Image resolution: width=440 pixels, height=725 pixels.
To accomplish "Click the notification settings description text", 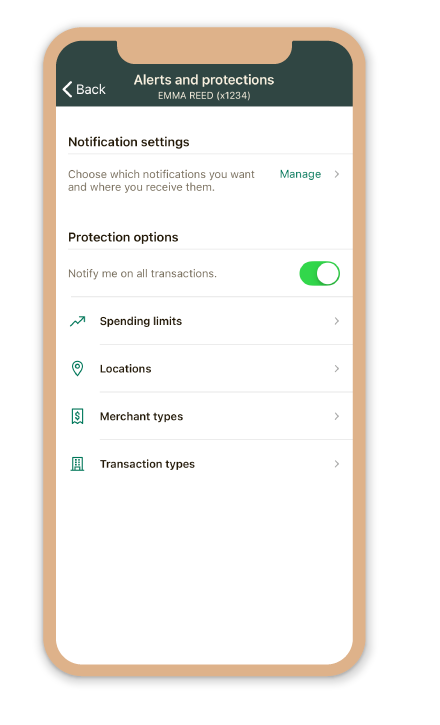I will 161,181.
